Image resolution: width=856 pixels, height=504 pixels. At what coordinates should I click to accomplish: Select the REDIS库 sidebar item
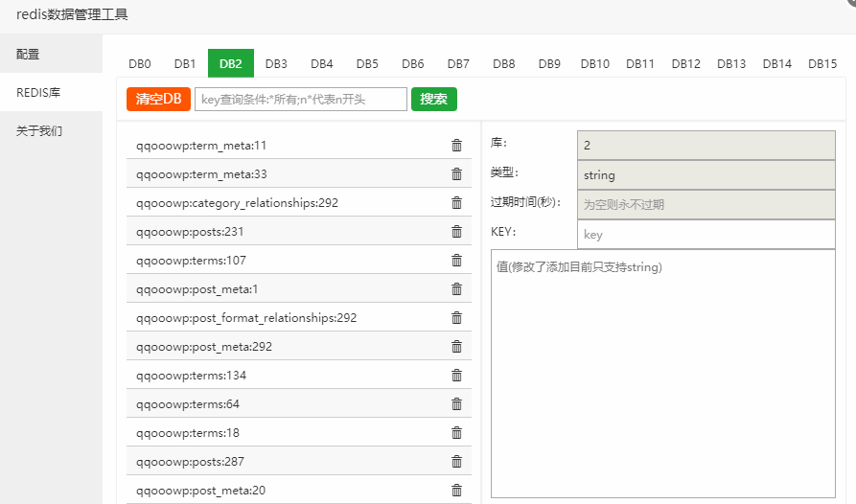point(38,93)
